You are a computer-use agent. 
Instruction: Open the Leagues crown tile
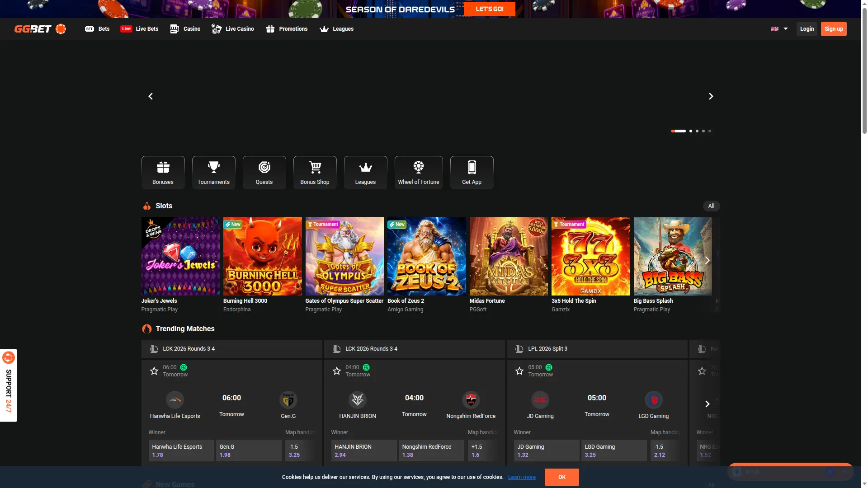pos(365,173)
